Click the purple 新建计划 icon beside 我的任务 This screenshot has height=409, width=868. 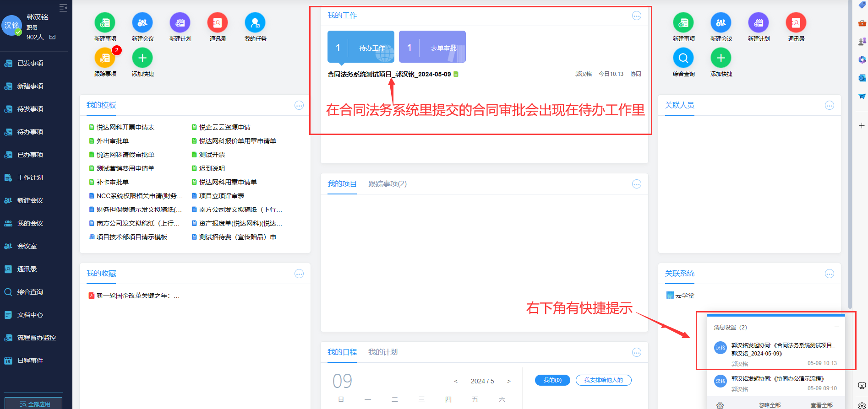click(x=180, y=23)
